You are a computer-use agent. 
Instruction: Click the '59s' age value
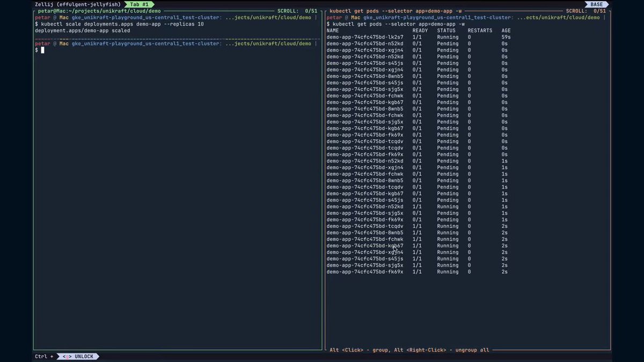506,37
